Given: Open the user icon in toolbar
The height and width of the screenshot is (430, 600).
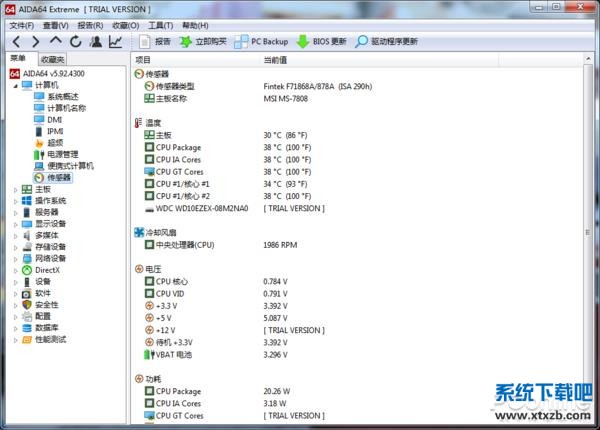Looking at the screenshot, I should [x=95, y=42].
